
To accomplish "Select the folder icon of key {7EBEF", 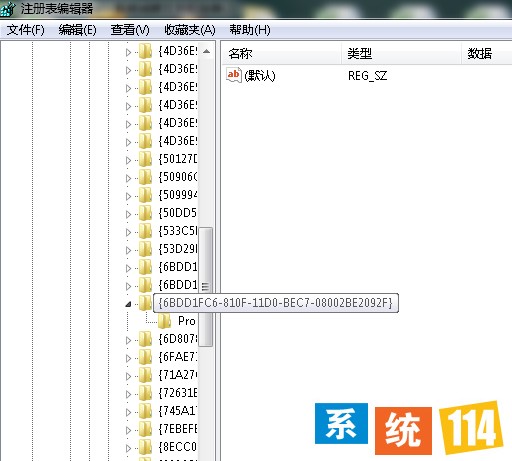I will [145, 429].
